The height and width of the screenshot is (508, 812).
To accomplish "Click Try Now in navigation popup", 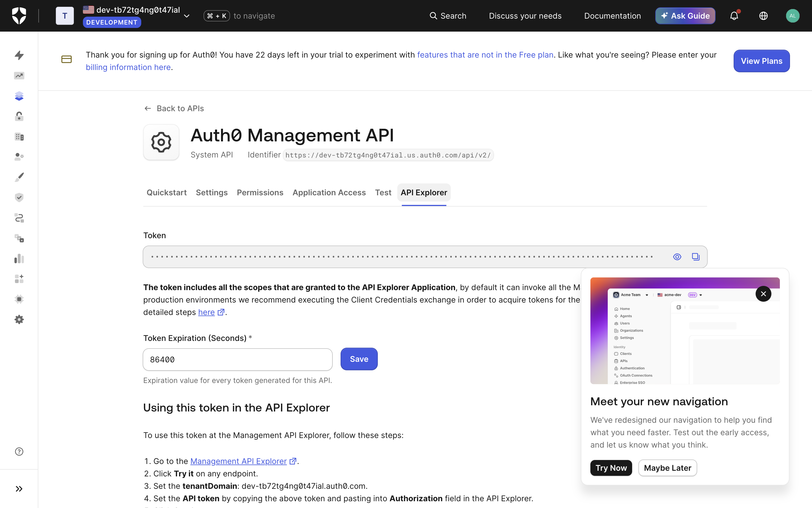I will (x=611, y=468).
